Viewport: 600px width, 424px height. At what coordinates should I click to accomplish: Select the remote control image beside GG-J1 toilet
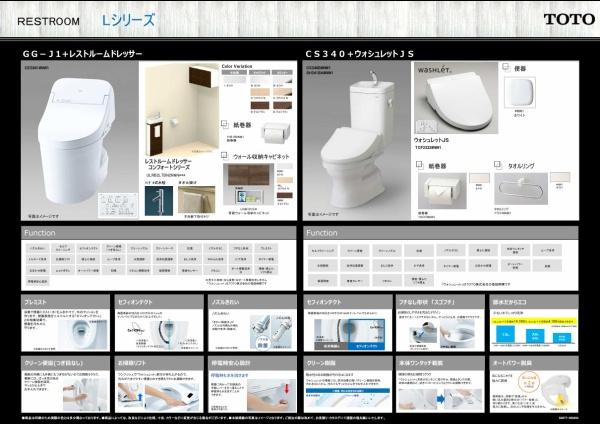tap(118, 205)
